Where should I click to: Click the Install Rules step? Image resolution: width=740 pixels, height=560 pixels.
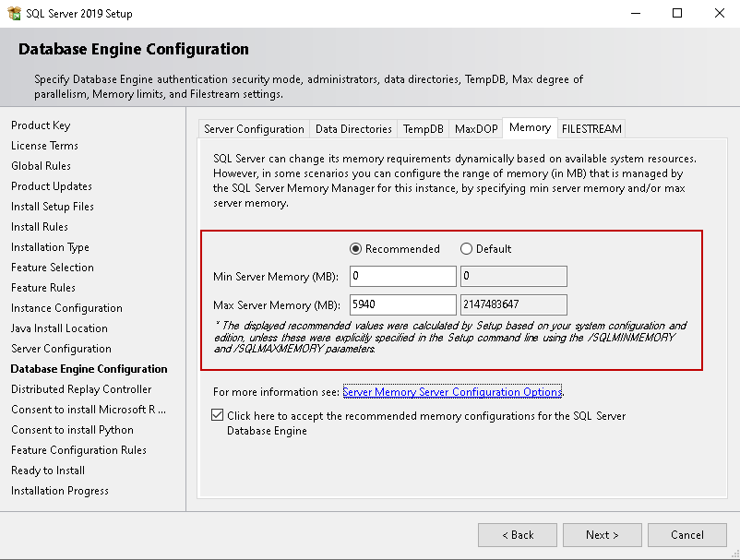(x=40, y=226)
